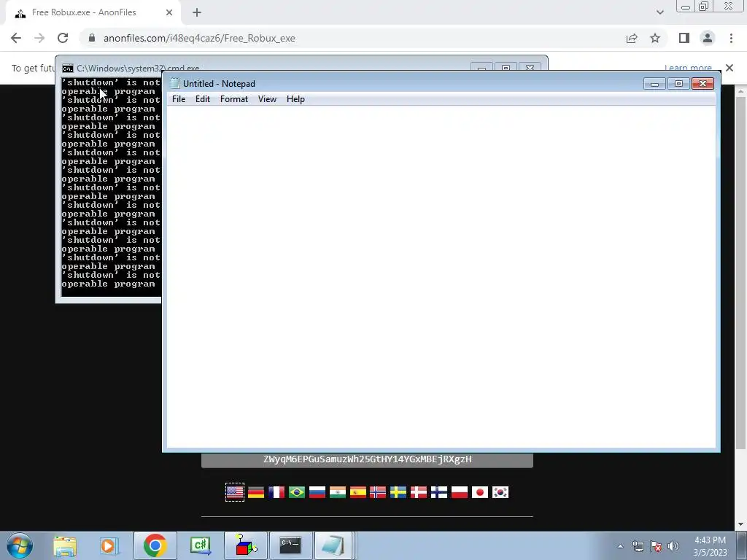Open Windows Explorer from taskbar
747x560 pixels.
65,545
